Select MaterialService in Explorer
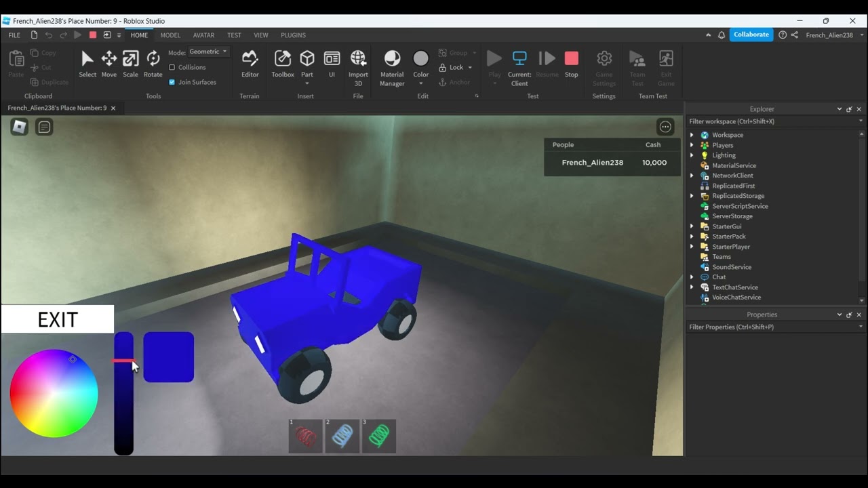This screenshot has height=488, width=868. point(734,165)
